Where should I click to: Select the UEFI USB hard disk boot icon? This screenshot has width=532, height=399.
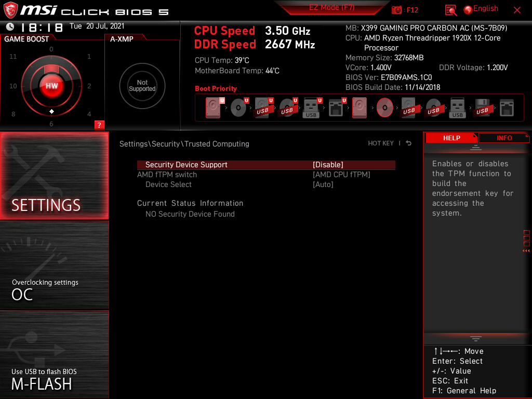[263, 108]
